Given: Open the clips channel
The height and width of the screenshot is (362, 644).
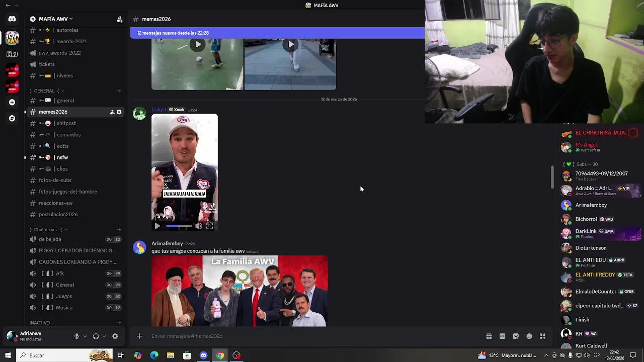Looking at the screenshot, I should point(75,169).
